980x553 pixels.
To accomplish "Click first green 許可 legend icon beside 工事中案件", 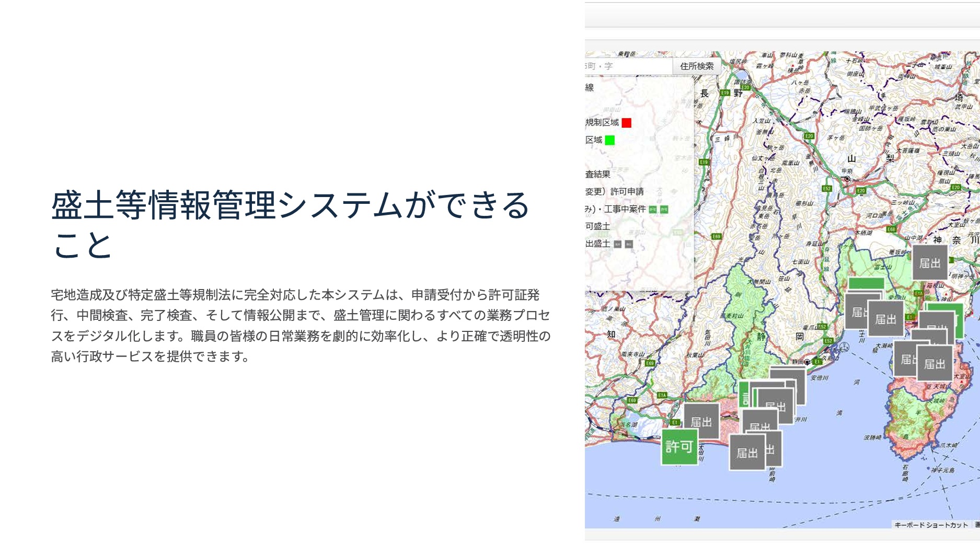I will click(652, 210).
